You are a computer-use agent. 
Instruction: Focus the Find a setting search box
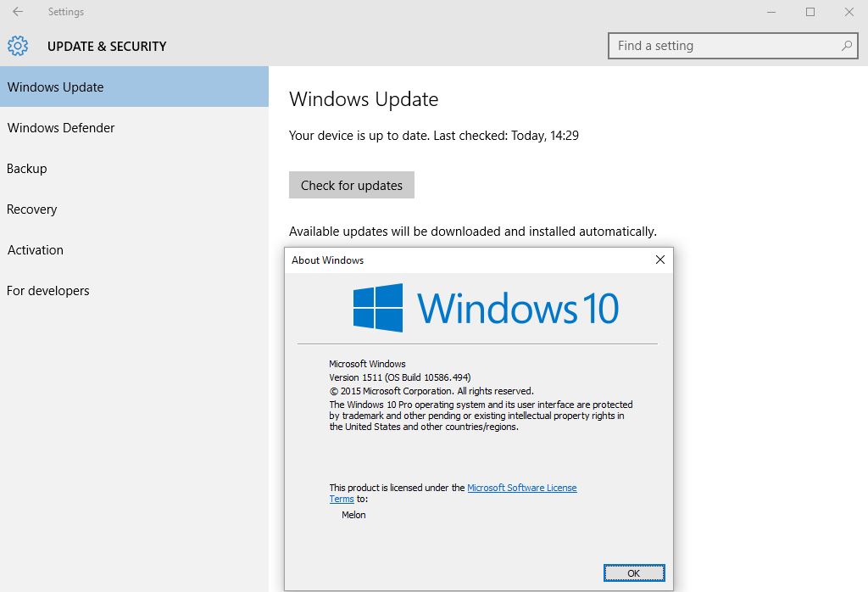click(x=733, y=46)
